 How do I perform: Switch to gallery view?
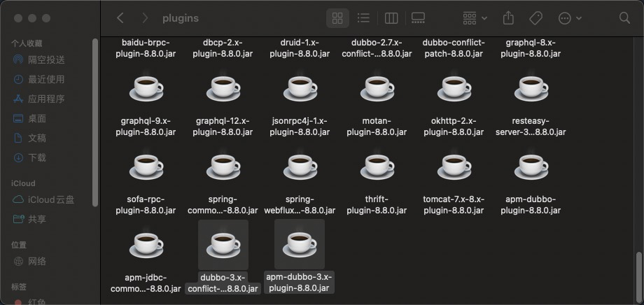coord(418,18)
